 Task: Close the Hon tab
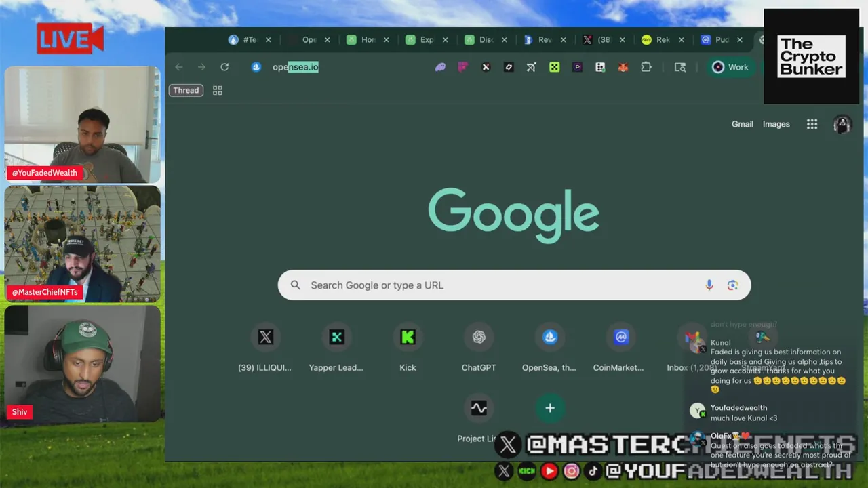pyautogui.click(x=387, y=40)
